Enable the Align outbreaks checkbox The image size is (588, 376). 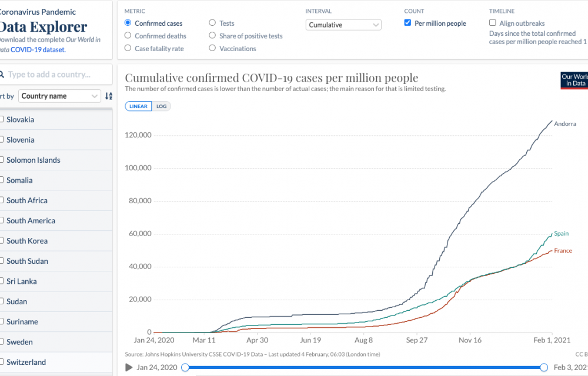[x=493, y=23]
